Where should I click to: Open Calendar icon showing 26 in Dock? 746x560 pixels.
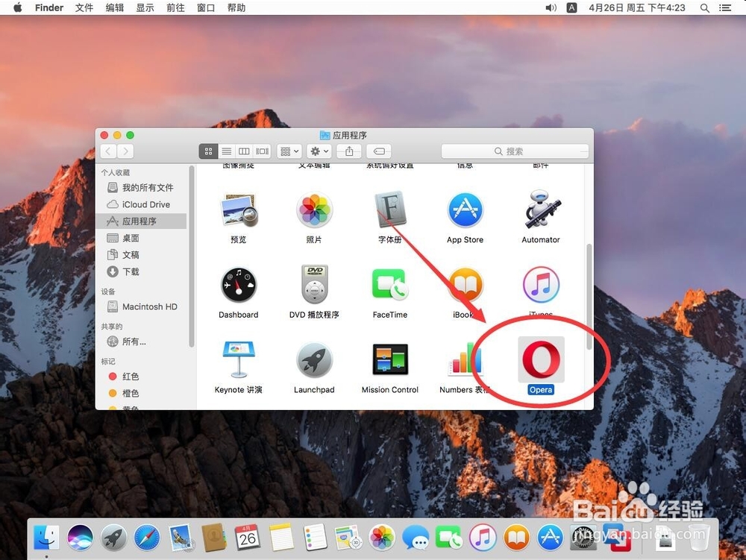[x=248, y=538]
